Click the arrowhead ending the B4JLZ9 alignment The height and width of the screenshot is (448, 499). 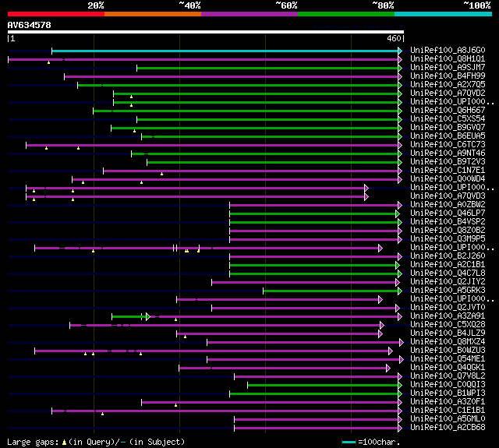380,333
